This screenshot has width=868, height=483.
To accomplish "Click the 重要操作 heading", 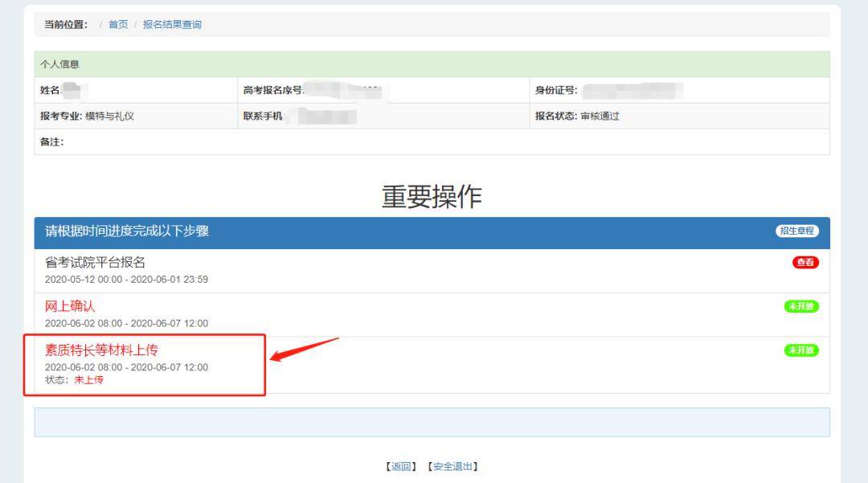I will [432, 197].
